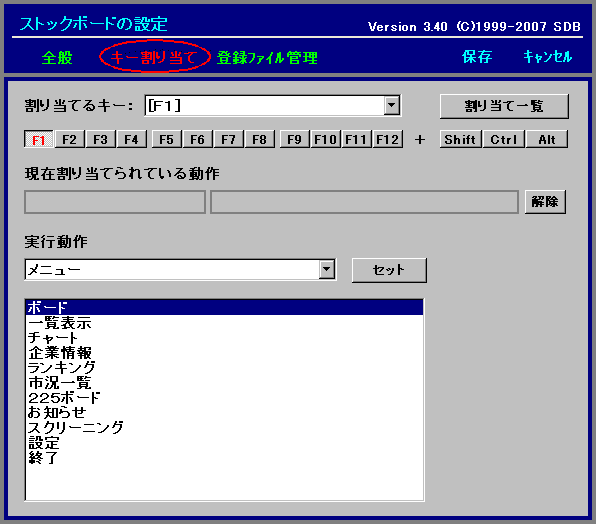The image size is (596, 524).
Task: Toggle the Alt modifier button
Action: click(547, 139)
